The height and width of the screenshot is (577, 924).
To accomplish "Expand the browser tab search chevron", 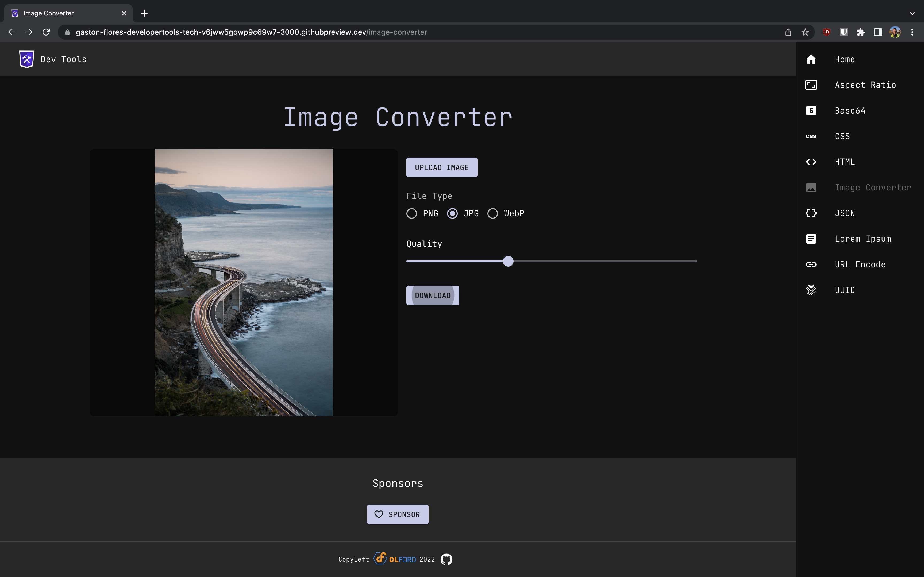I will click(912, 13).
